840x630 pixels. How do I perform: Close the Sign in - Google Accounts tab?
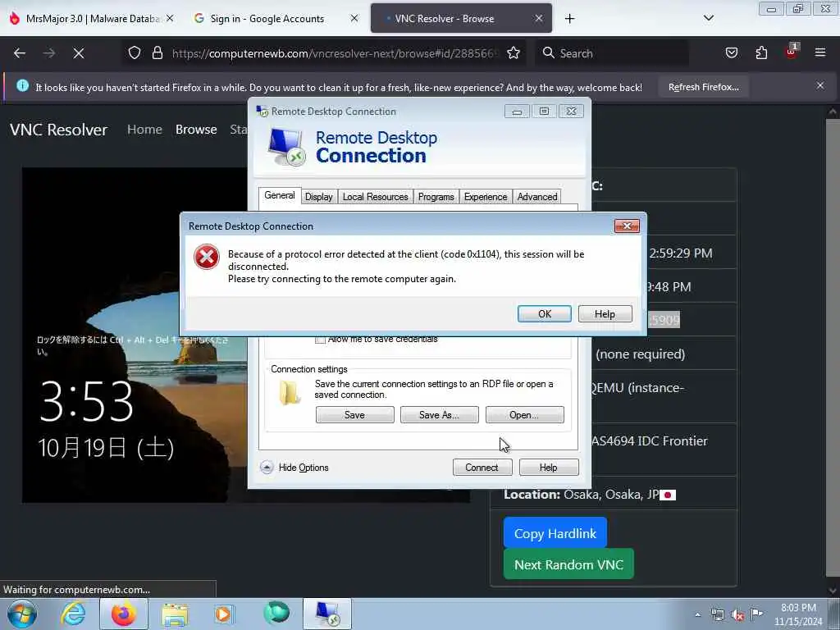(x=354, y=18)
